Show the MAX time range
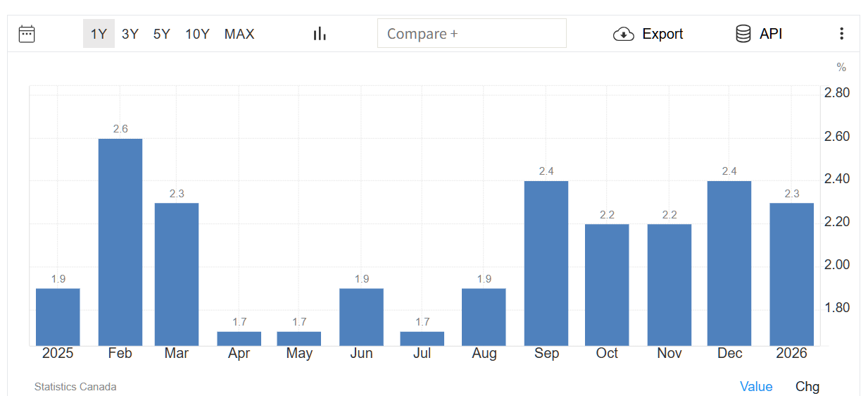The width and height of the screenshot is (868, 396). [x=239, y=34]
